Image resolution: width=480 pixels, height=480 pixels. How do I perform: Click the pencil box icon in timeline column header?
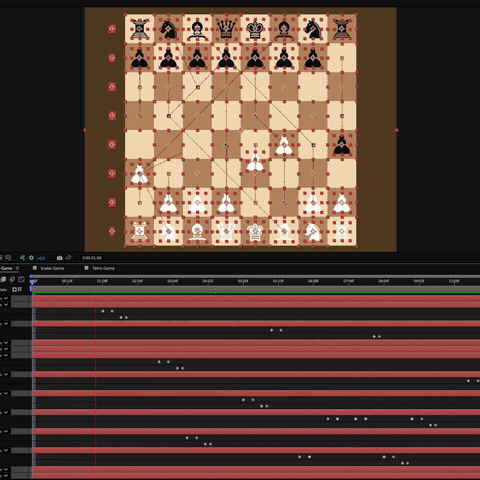[20, 289]
